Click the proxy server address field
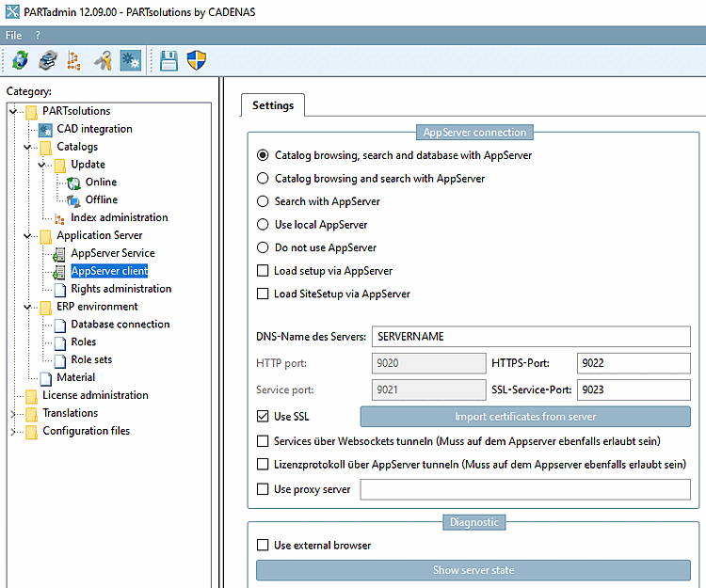This screenshot has width=706, height=588. (x=525, y=489)
